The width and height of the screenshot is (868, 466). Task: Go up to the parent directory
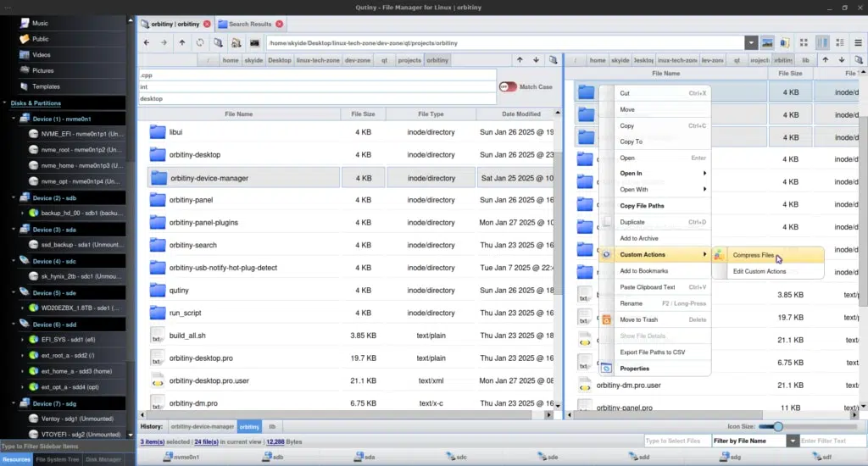coord(181,42)
